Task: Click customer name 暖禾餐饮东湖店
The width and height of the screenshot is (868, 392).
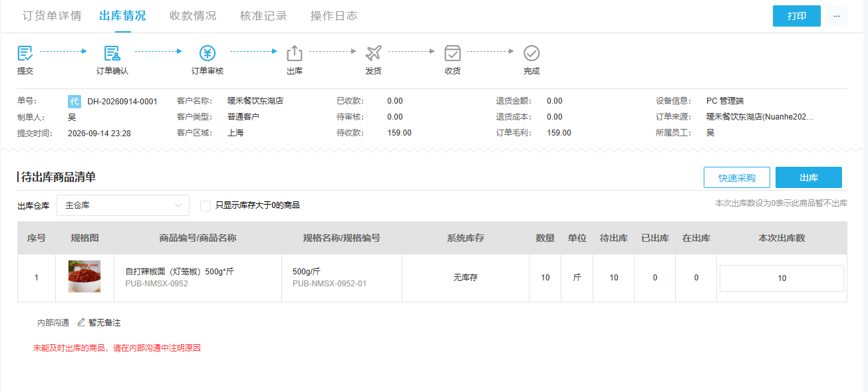Action: pyautogui.click(x=255, y=101)
